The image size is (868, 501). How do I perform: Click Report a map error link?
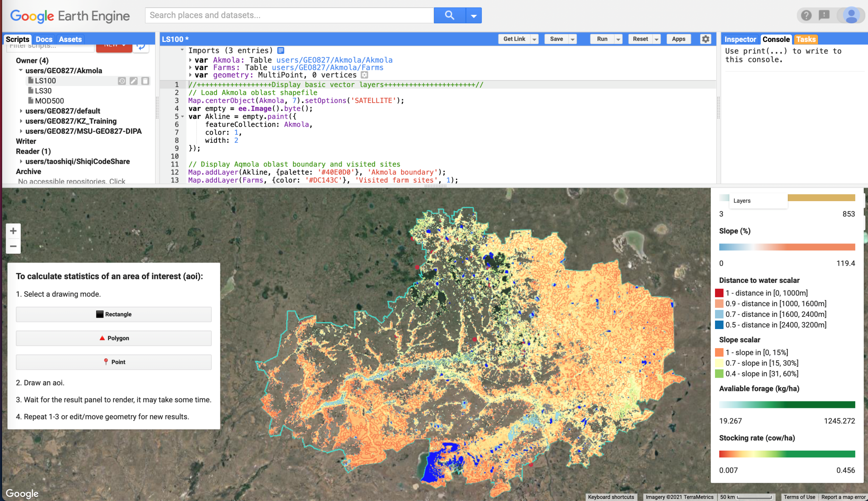tap(843, 497)
